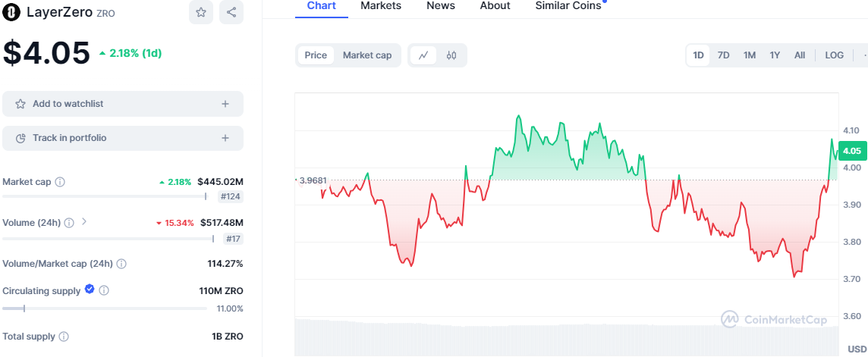Click the LayerZero logo icon

point(12,12)
